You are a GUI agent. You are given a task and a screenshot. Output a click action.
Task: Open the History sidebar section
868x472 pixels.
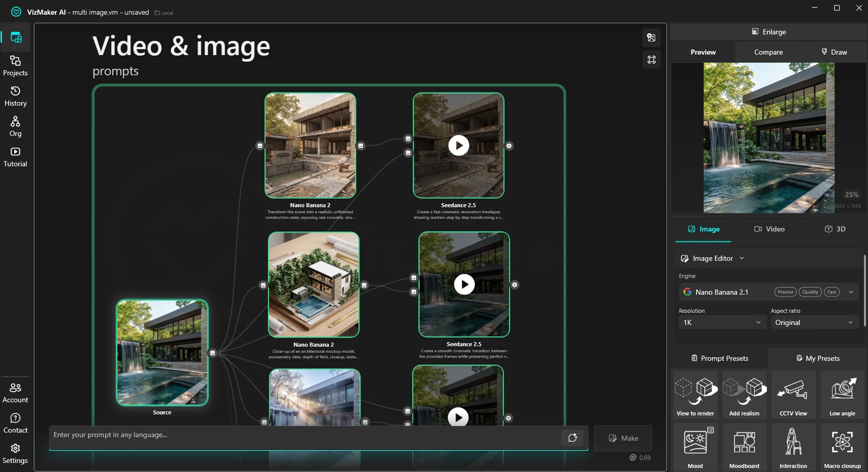tap(15, 97)
